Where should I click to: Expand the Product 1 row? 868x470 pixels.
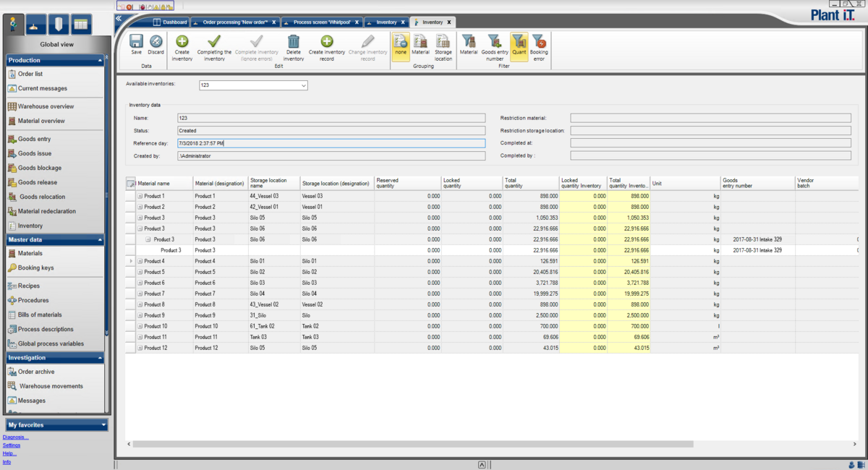point(140,196)
